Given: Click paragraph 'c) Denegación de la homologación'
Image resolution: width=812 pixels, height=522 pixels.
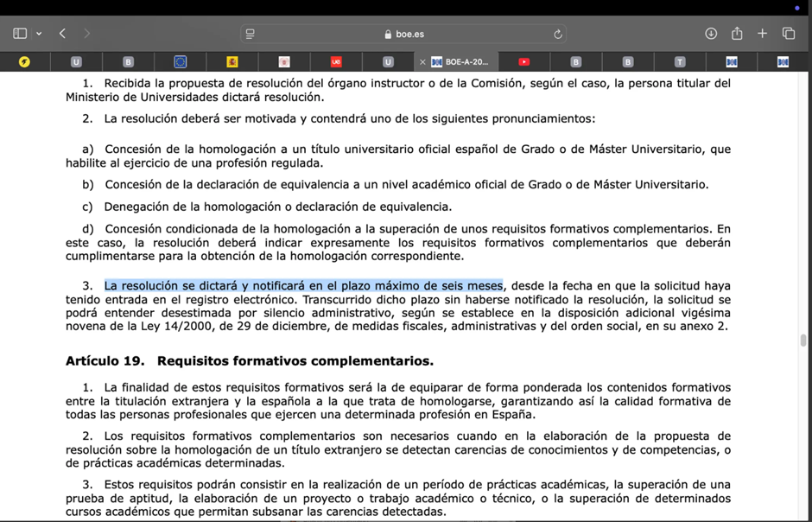Looking at the screenshot, I should pos(267,207).
